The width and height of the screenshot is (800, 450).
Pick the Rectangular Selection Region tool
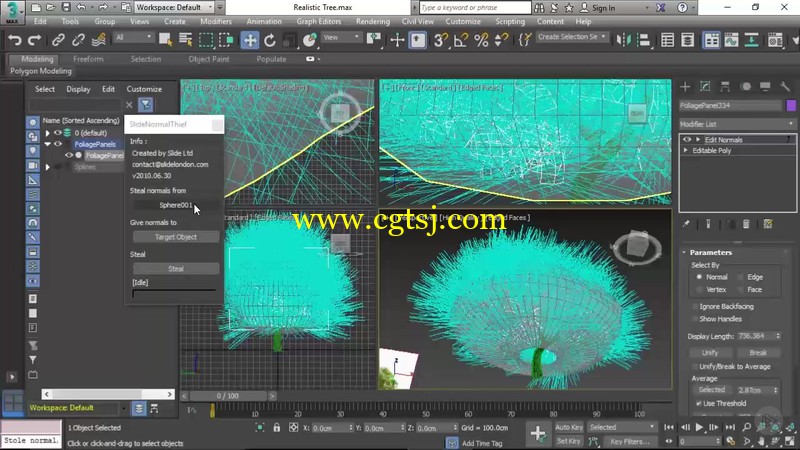(206, 40)
